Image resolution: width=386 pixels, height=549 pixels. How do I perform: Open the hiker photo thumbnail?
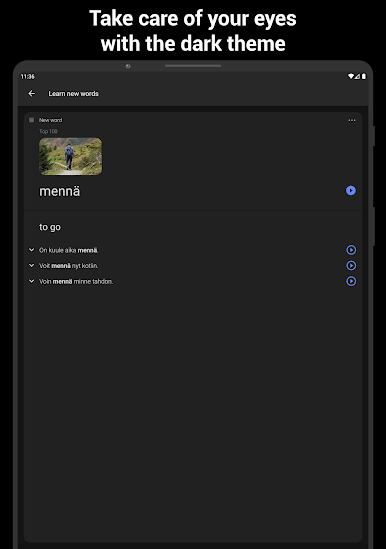pos(70,156)
